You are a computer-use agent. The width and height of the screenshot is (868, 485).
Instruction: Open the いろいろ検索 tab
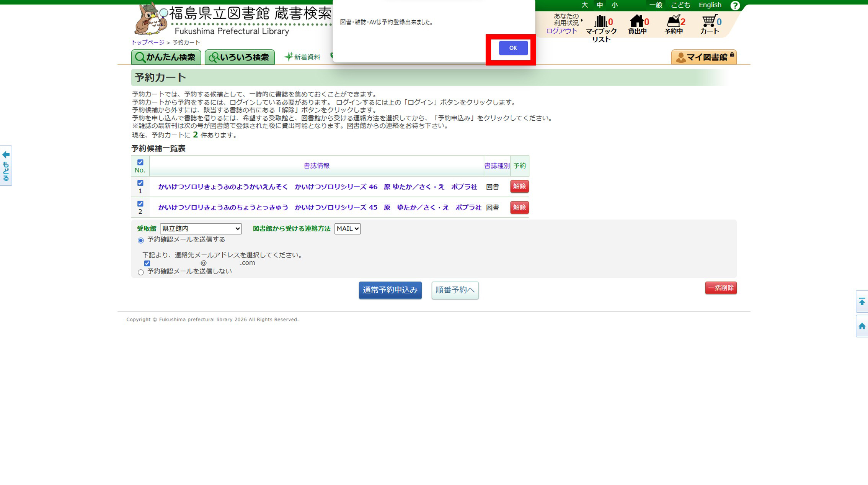240,57
